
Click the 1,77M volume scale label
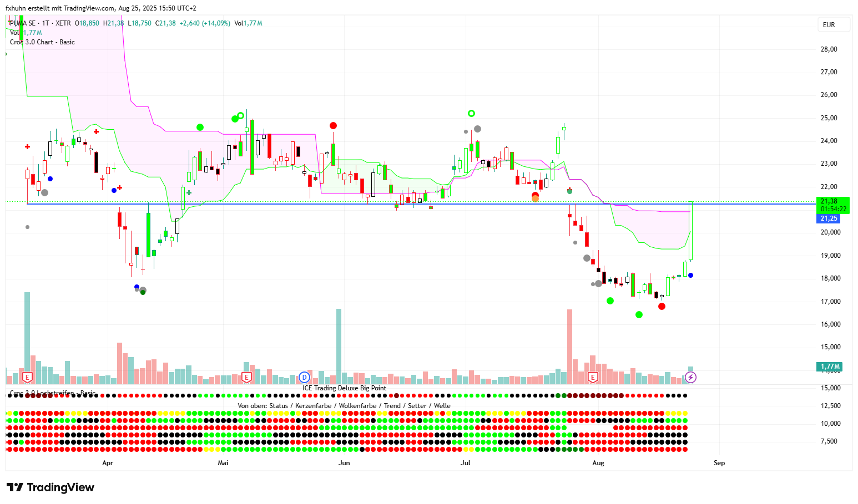(x=830, y=366)
